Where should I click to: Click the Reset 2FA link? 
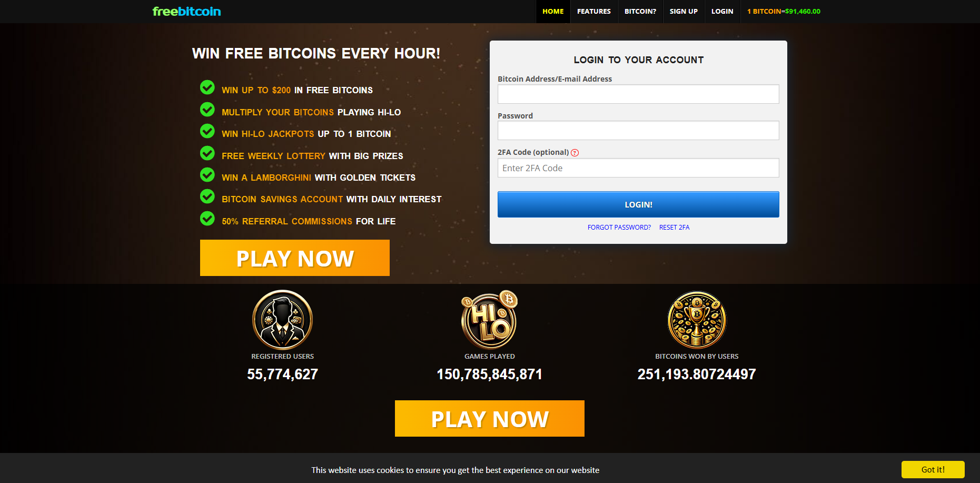pyautogui.click(x=674, y=228)
